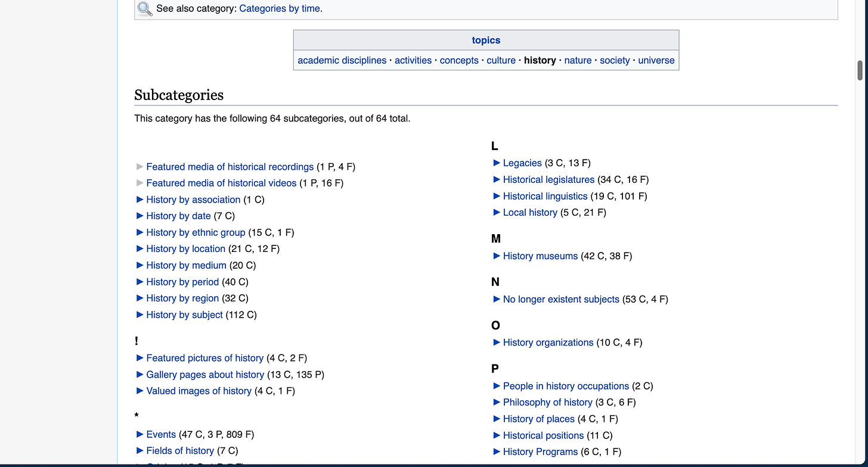Viewport: 868px width, 467px height.
Task: Open History museums category
Action: 540,256
